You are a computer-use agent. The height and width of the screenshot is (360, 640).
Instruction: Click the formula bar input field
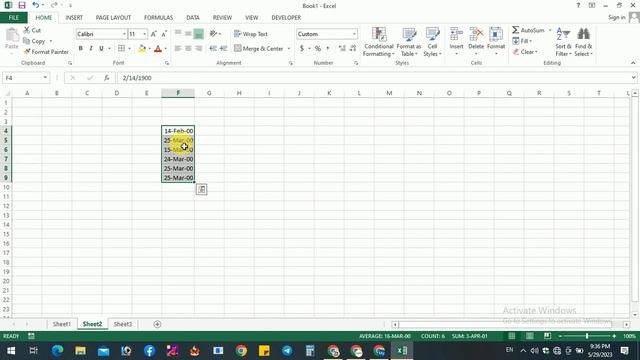(x=374, y=78)
